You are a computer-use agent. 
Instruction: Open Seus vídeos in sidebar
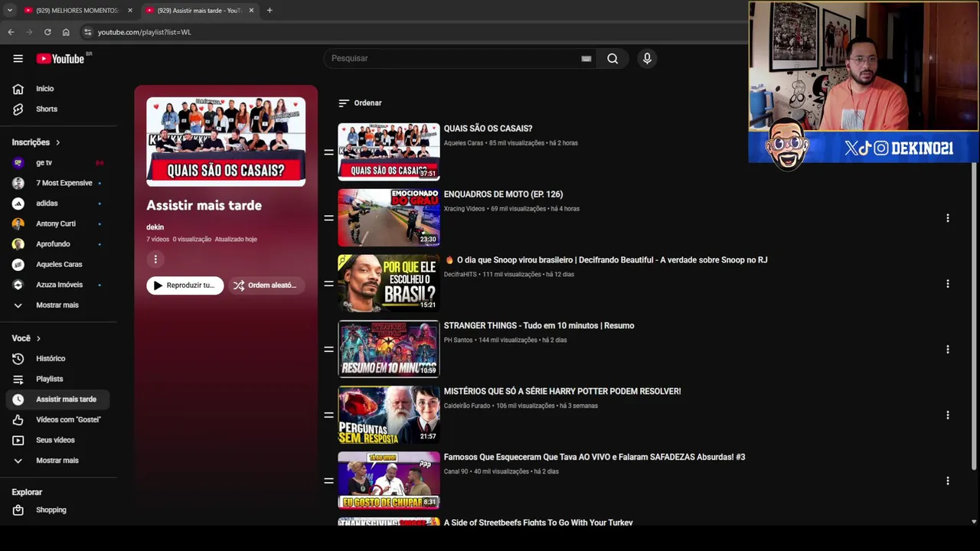coord(58,440)
